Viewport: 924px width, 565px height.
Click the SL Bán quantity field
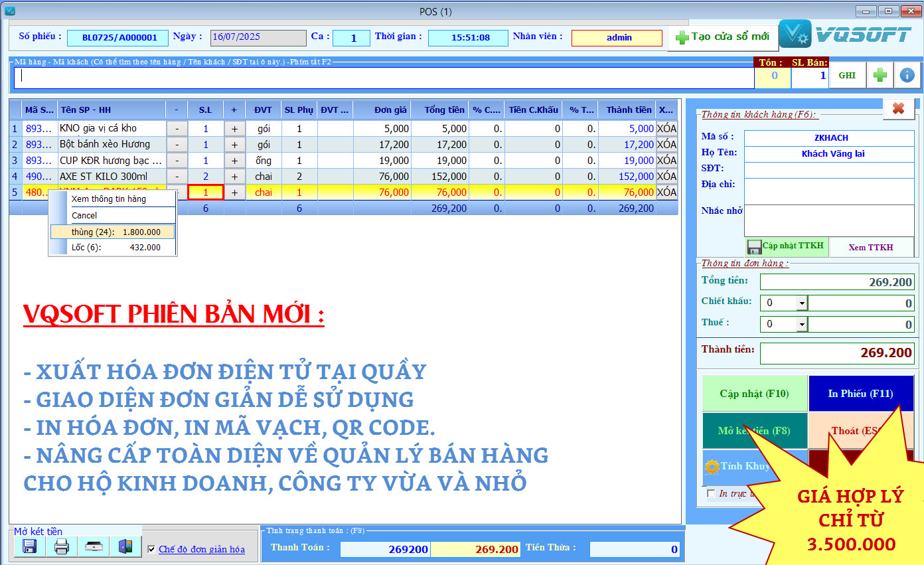810,76
